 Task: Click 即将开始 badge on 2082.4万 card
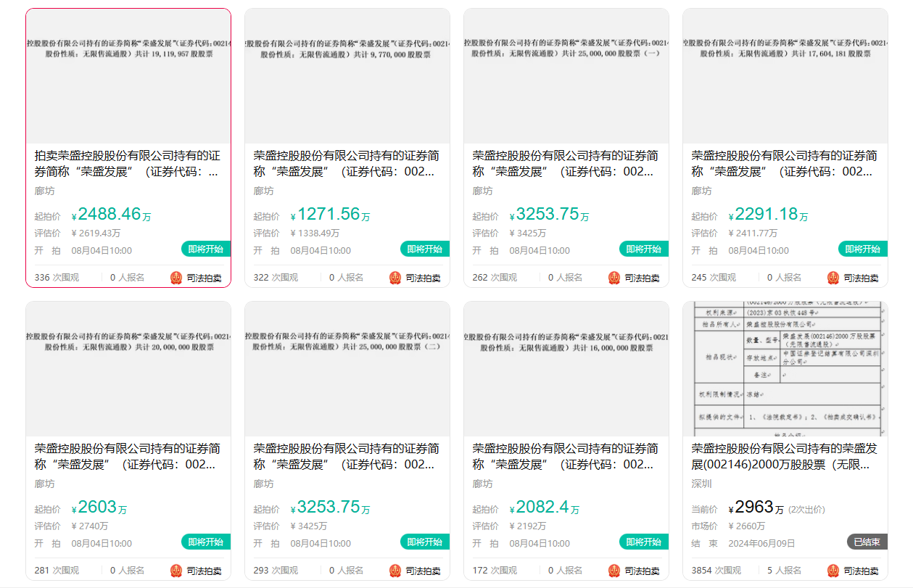click(644, 542)
